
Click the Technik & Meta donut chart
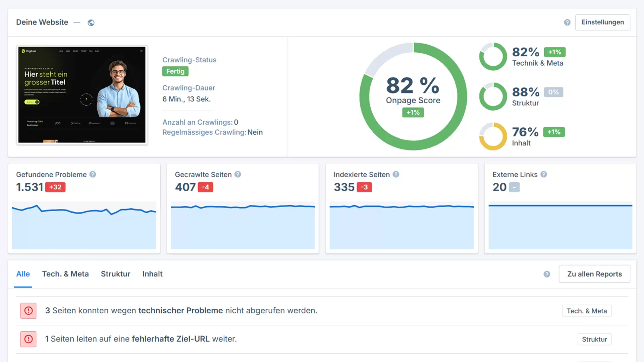(x=493, y=57)
